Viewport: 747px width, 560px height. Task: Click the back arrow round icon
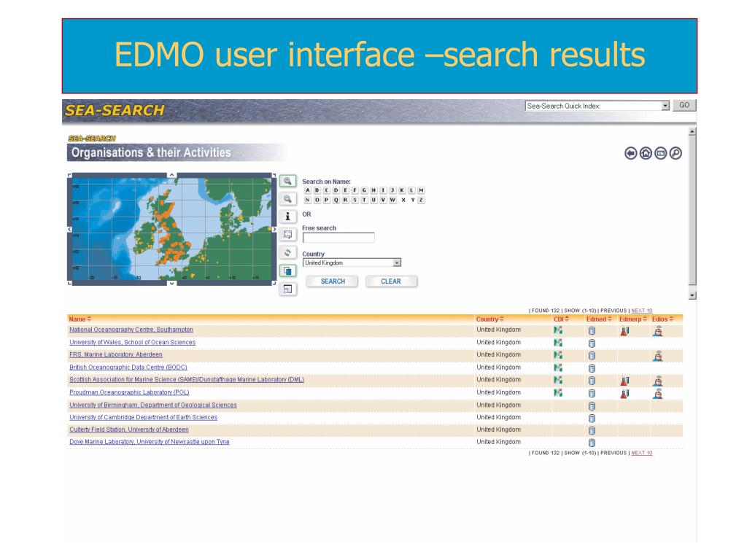pyautogui.click(x=631, y=153)
